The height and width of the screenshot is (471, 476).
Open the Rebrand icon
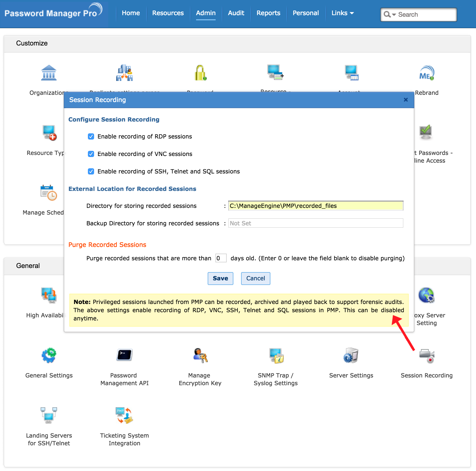point(427,73)
